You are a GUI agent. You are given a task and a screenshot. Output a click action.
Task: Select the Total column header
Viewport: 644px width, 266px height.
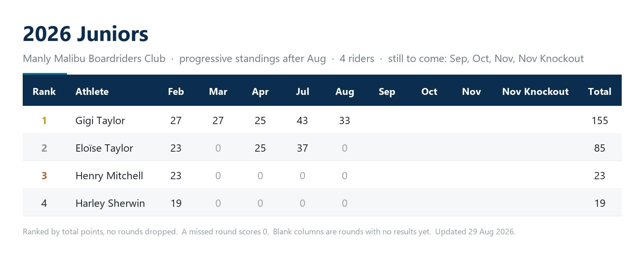pyautogui.click(x=600, y=92)
